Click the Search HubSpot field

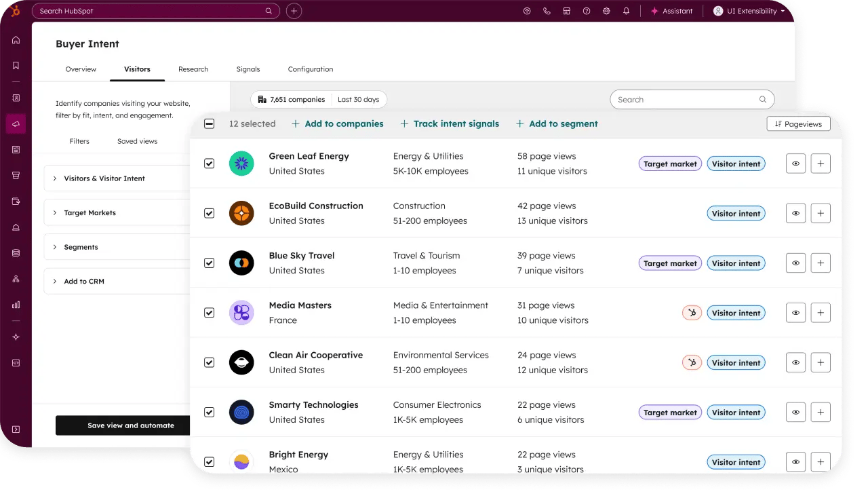[156, 11]
